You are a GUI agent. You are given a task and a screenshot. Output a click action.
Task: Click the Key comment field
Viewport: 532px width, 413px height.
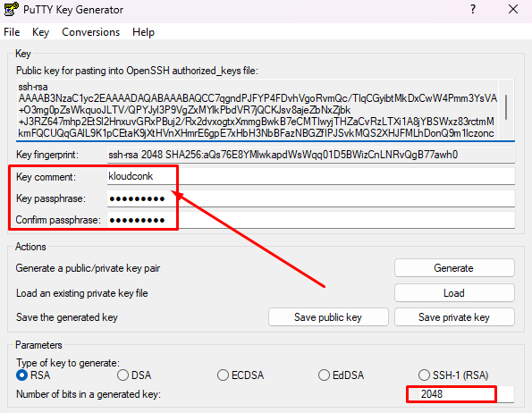tap(311, 176)
